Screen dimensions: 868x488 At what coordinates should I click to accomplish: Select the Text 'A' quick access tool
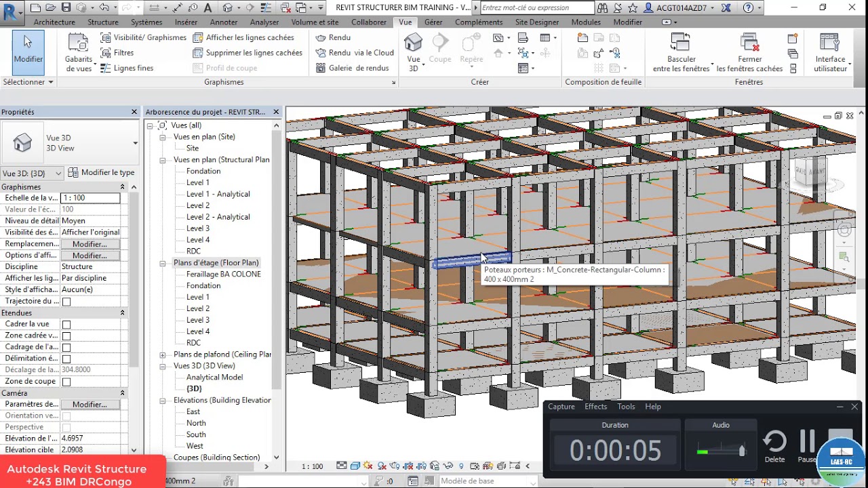tap(208, 8)
